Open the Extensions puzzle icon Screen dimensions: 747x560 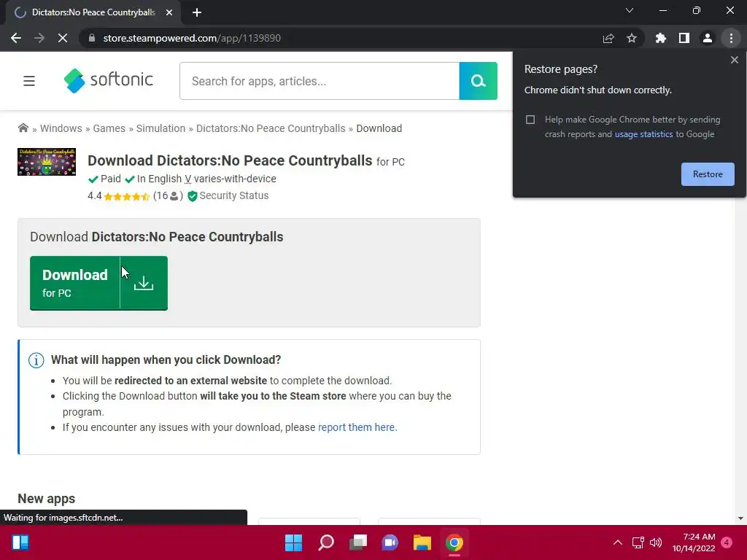tap(661, 38)
